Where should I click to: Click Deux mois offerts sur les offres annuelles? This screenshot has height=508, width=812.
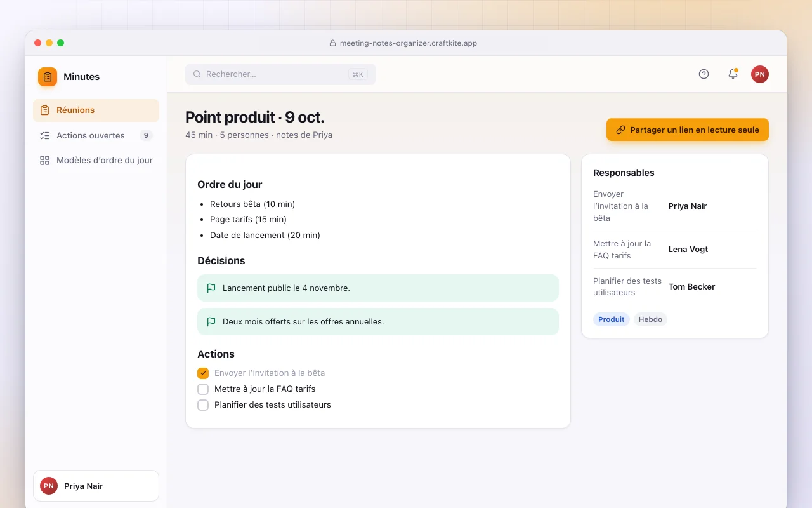tap(378, 322)
